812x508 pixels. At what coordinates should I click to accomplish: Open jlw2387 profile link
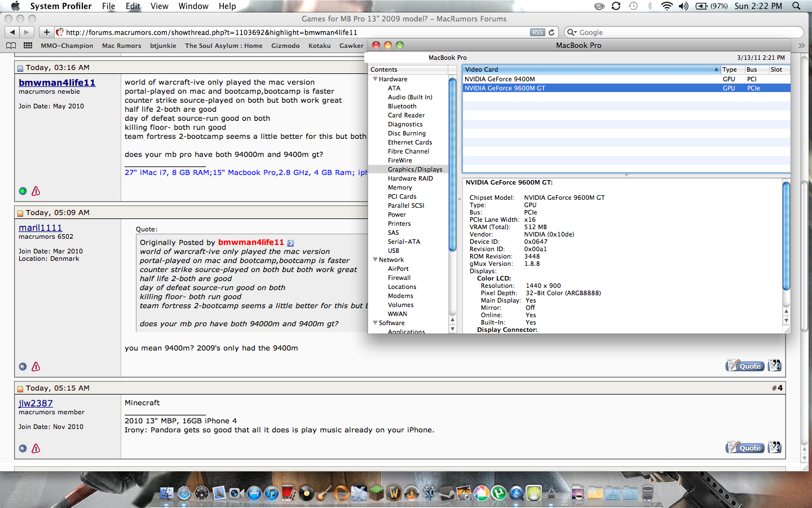[x=36, y=403]
